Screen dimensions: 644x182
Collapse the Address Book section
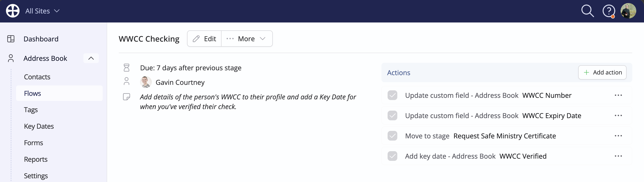click(91, 58)
